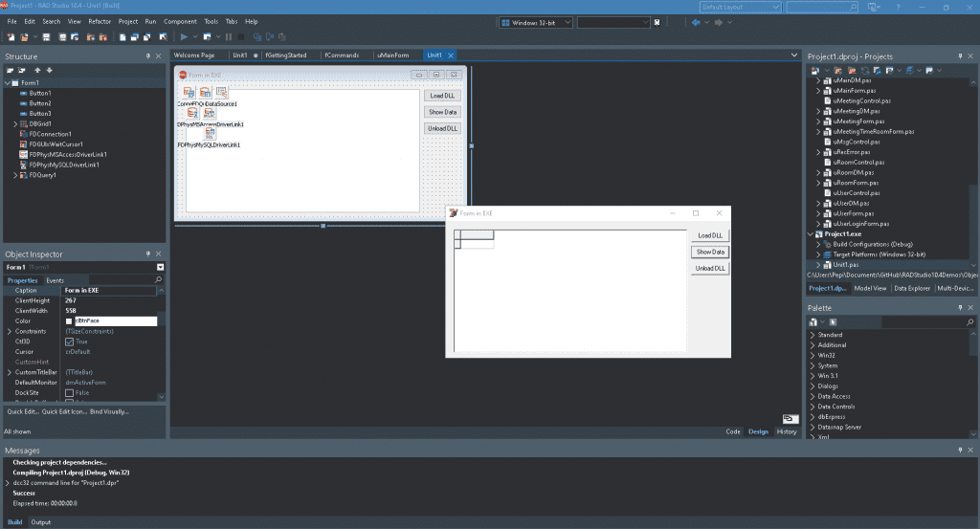Click Show Data in the running form
980x529 pixels.
click(x=710, y=252)
